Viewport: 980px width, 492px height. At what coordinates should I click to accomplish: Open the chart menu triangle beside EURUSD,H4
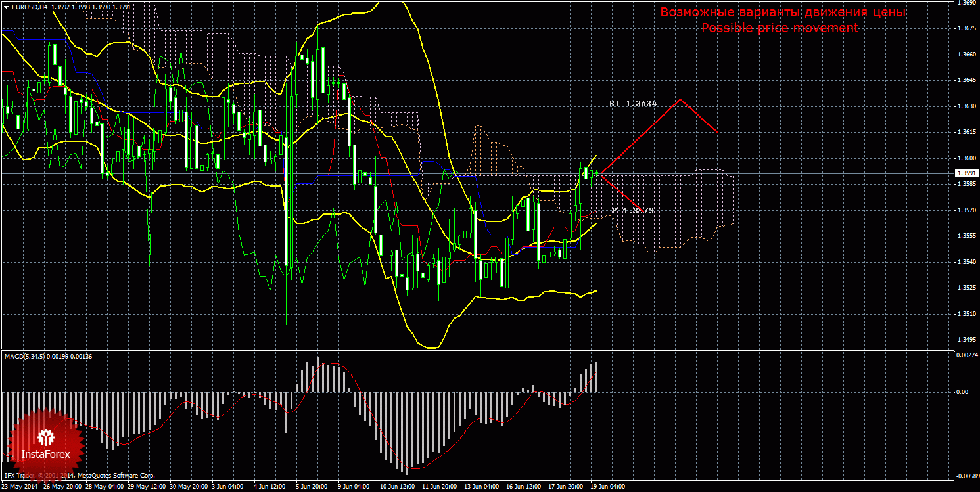pyautogui.click(x=6, y=7)
